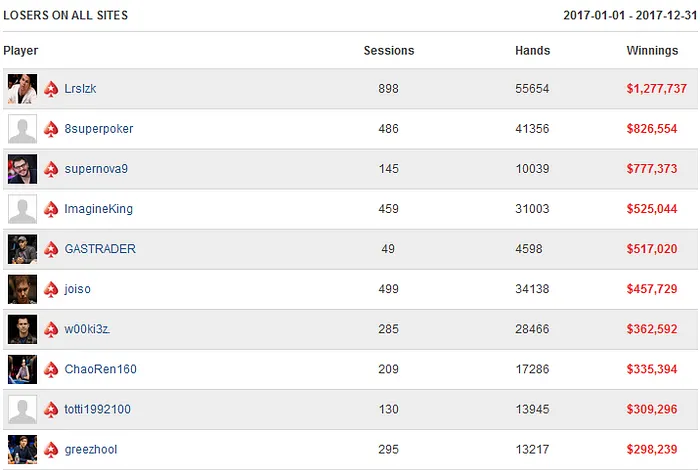The width and height of the screenshot is (700, 470).
Task: Click PokerStars spade icon next to 8superpoker
Action: (x=51, y=129)
